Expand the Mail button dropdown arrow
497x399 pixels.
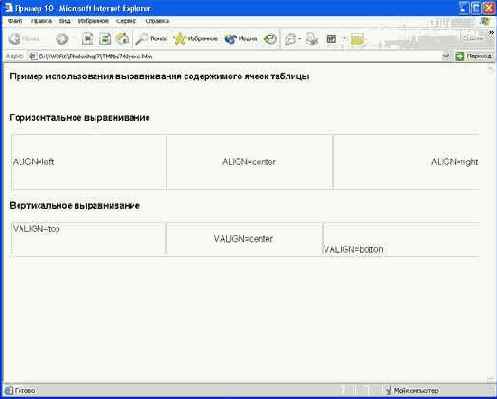[300, 39]
